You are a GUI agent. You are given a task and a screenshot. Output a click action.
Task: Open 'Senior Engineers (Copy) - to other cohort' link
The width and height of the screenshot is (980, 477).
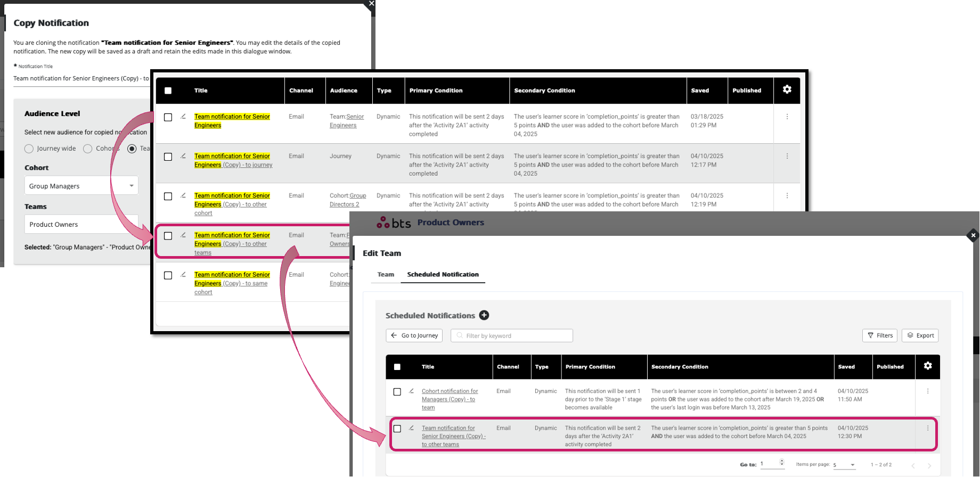(x=232, y=204)
